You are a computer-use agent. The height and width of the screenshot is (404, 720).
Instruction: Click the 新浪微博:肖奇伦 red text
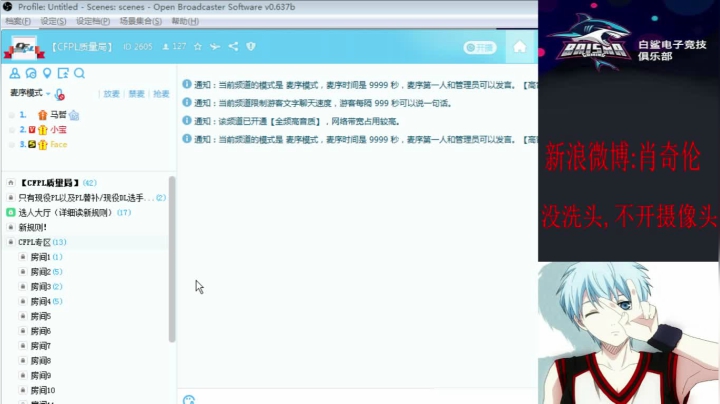coord(623,157)
